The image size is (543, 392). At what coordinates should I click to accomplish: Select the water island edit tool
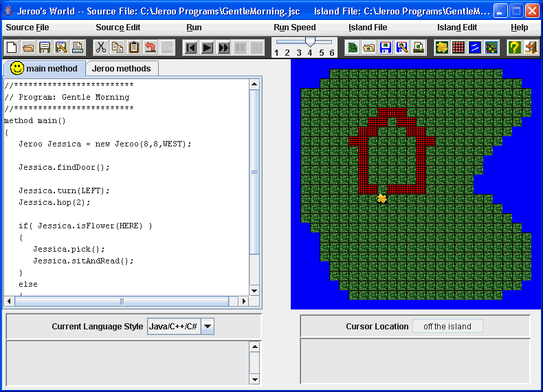[474, 47]
